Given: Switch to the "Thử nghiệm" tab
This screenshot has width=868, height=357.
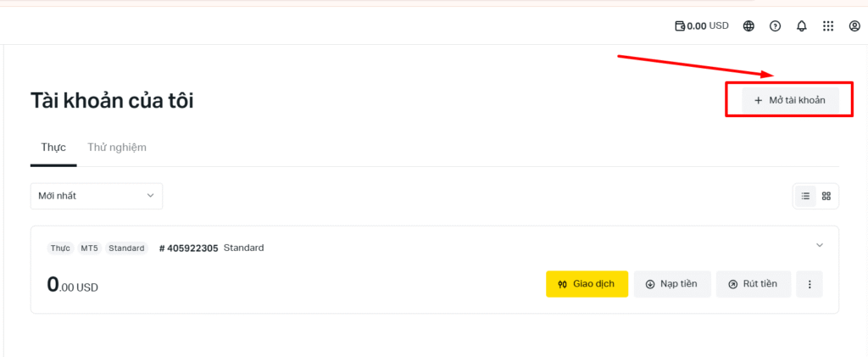Looking at the screenshot, I should click(x=117, y=148).
